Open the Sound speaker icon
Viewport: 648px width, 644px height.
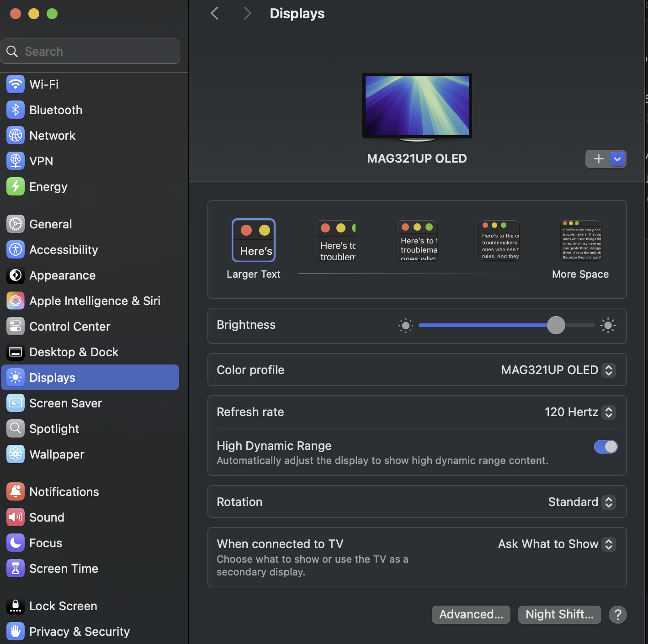[x=16, y=517]
